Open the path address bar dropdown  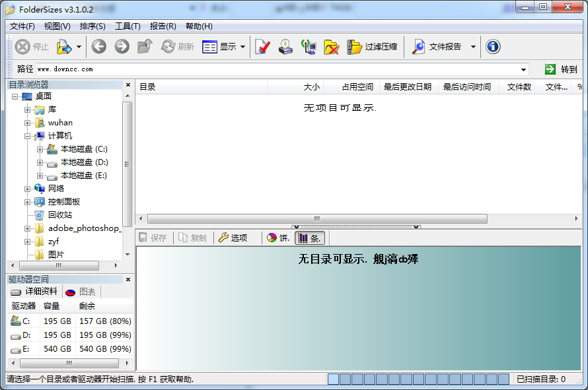pyautogui.click(x=525, y=69)
